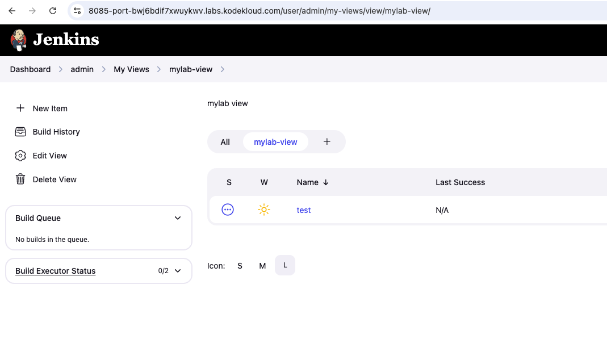Add a new view with plus tab
Viewport: 607px width, 364px height.
pos(326,142)
